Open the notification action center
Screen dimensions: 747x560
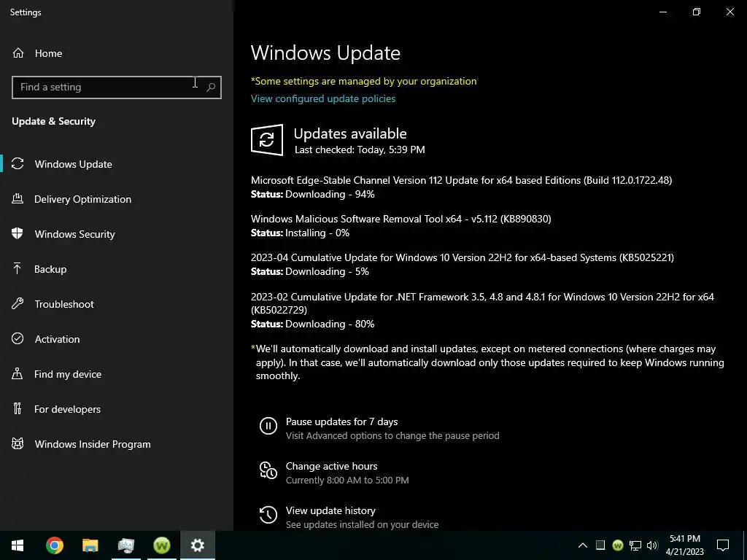click(x=723, y=545)
